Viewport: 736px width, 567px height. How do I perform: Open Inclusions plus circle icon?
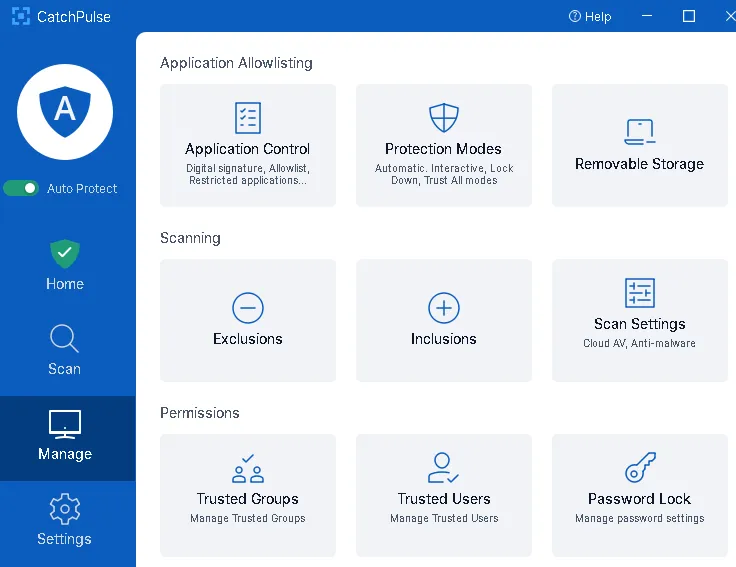444,307
